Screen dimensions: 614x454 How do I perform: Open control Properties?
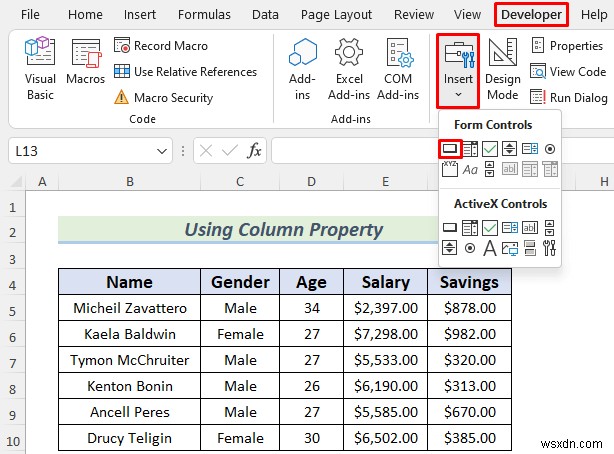pyautogui.click(x=567, y=46)
